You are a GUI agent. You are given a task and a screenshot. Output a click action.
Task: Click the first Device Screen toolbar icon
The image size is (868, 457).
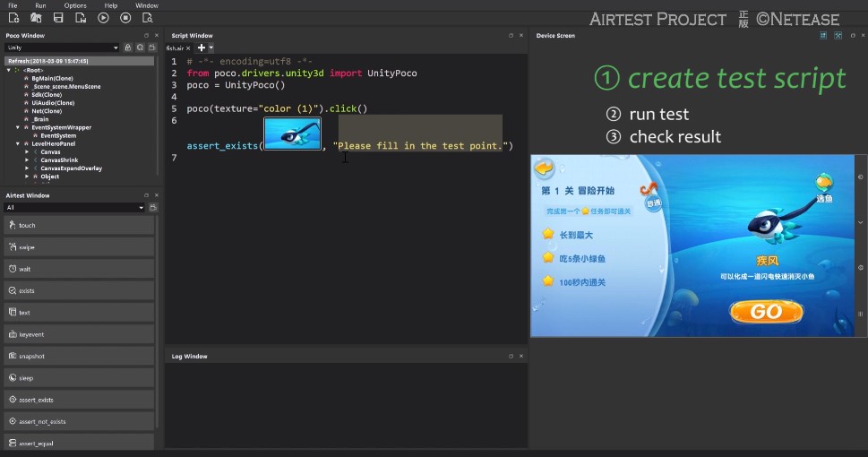[823, 36]
